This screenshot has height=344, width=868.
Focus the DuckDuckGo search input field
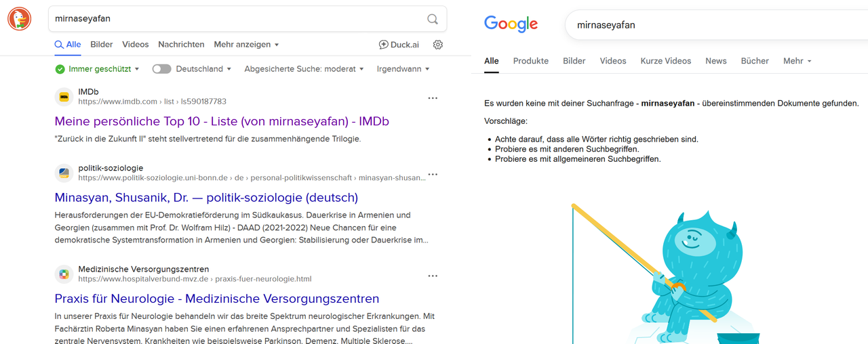click(x=237, y=19)
